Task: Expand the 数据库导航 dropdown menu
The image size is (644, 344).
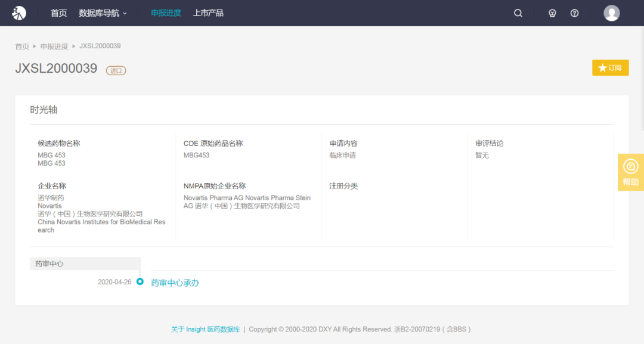Action: 103,13
